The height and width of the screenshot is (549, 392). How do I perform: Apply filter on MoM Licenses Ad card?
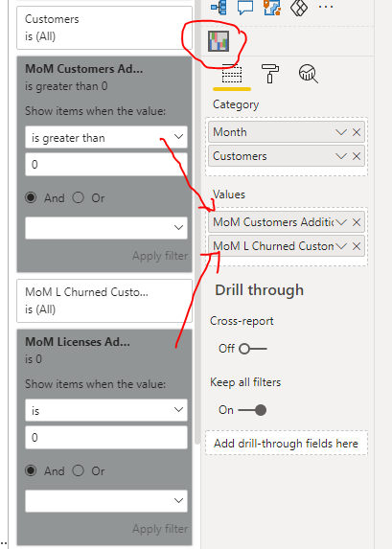pyautogui.click(x=160, y=529)
